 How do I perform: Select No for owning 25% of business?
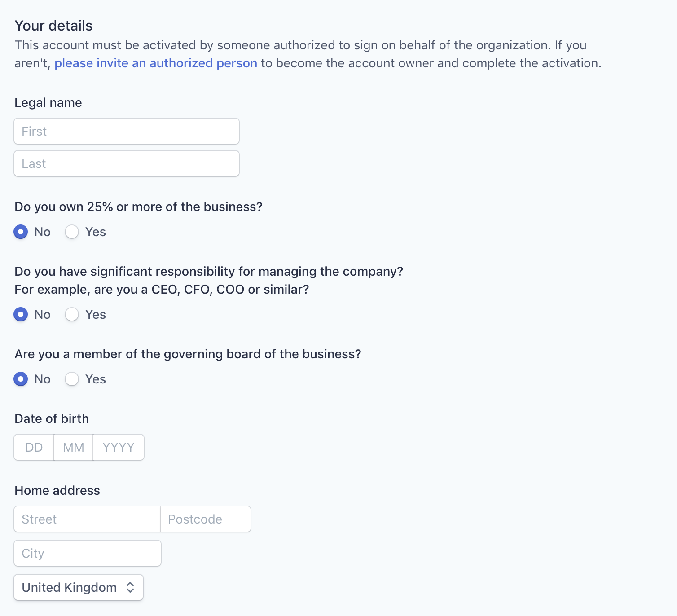coord(21,232)
